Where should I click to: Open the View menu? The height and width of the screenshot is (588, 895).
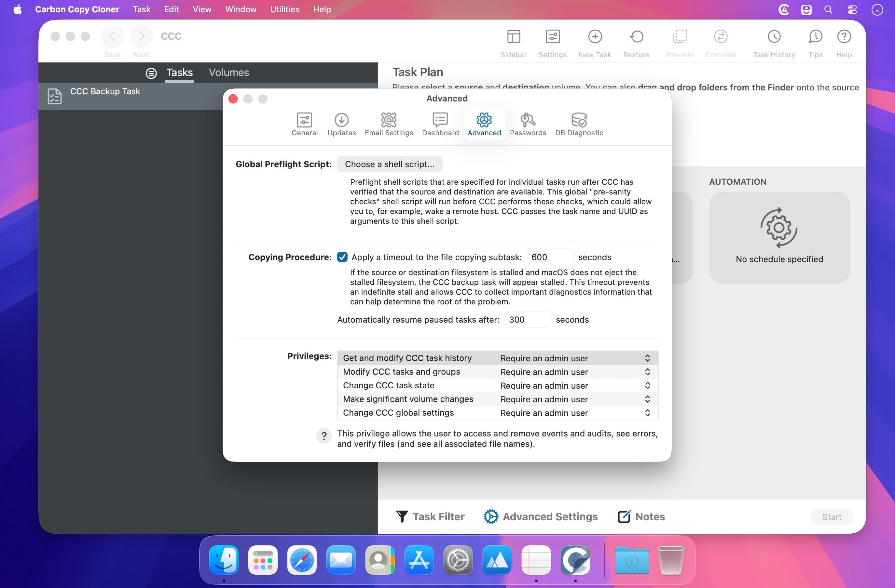click(x=202, y=9)
